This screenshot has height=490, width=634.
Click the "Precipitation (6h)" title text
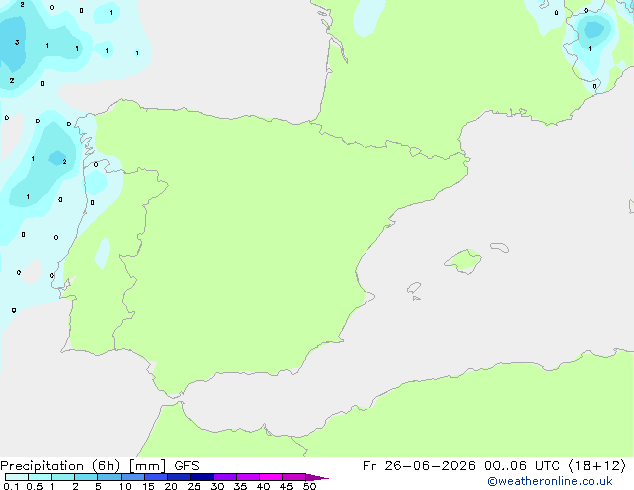point(60,466)
